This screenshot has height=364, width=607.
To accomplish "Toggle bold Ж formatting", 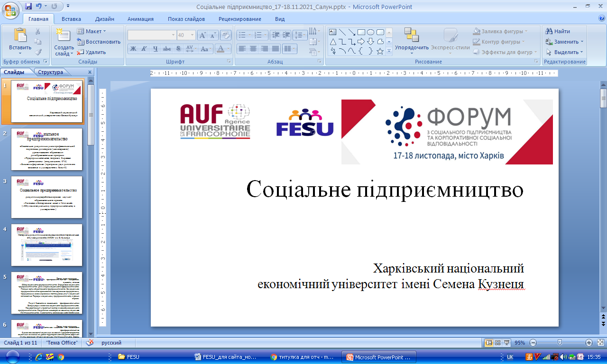I will 133,49.
